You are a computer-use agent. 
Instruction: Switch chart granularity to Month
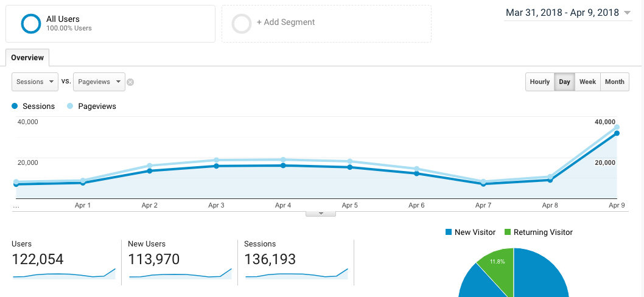(x=614, y=82)
